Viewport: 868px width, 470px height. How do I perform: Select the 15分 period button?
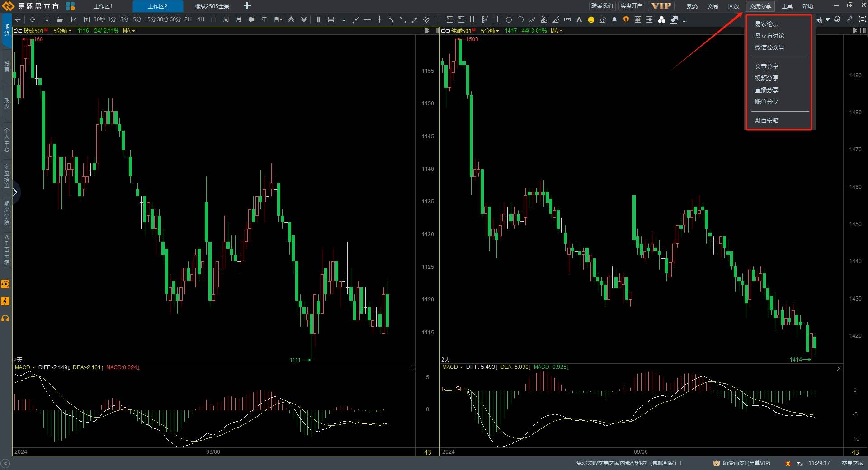coord(150,19)
